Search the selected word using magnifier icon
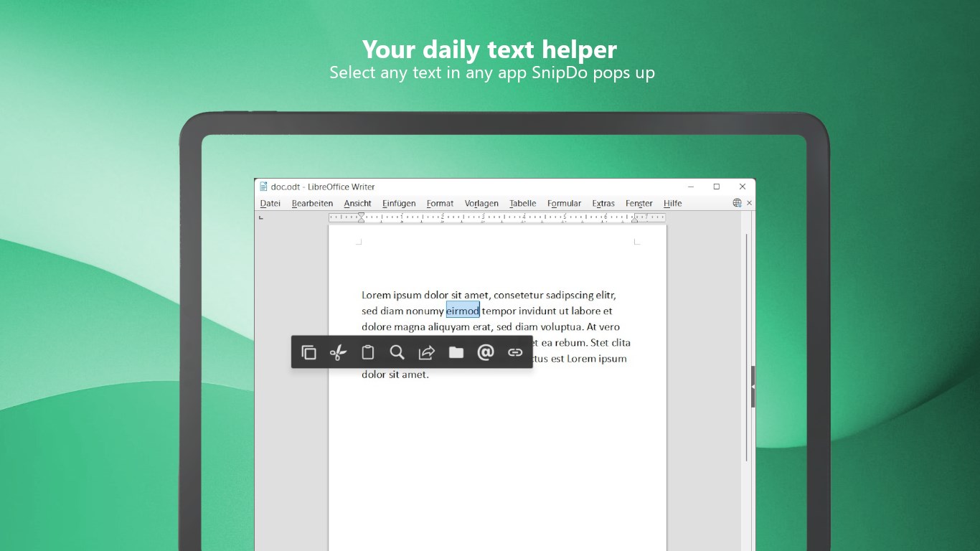This screenshot has height=551, width=980. tap(397, 352)
